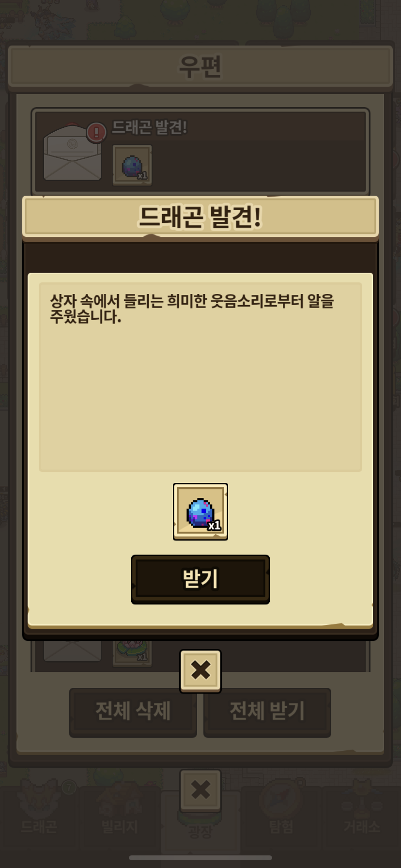
Task: Tap the lotus flower item in lower mail
Action: click(x=132, y=652)
